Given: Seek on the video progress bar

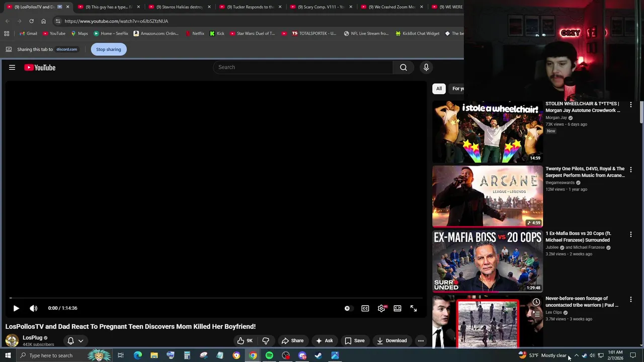Looking at the screenshot, I should tap(216, 298).
